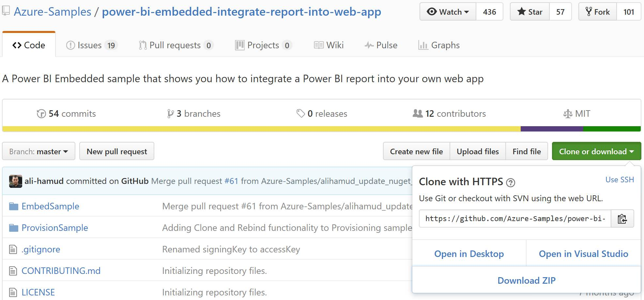Star this repository

point(530,12)
